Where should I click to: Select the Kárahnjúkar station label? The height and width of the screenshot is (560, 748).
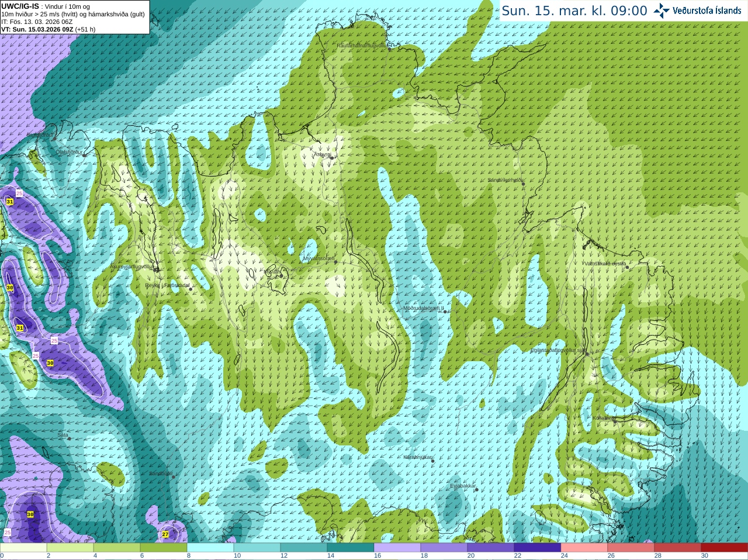pyautogui.click(x=418, y=457)
